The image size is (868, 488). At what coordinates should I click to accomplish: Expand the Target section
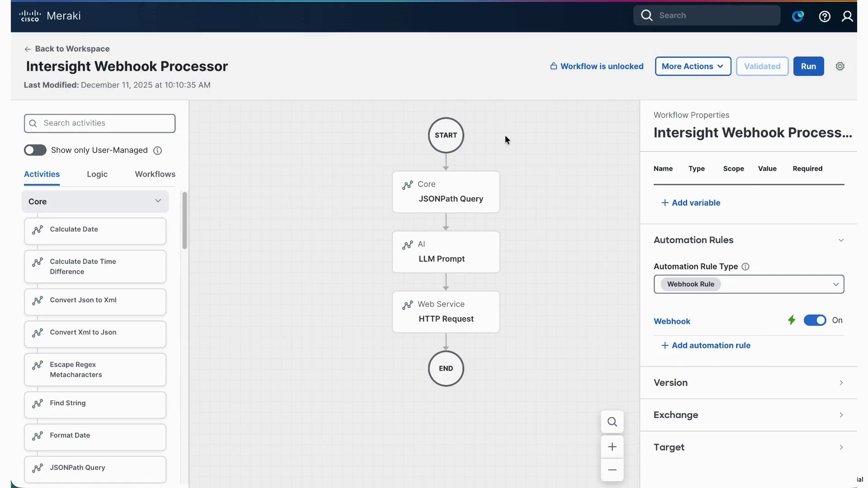pos(749,447)
